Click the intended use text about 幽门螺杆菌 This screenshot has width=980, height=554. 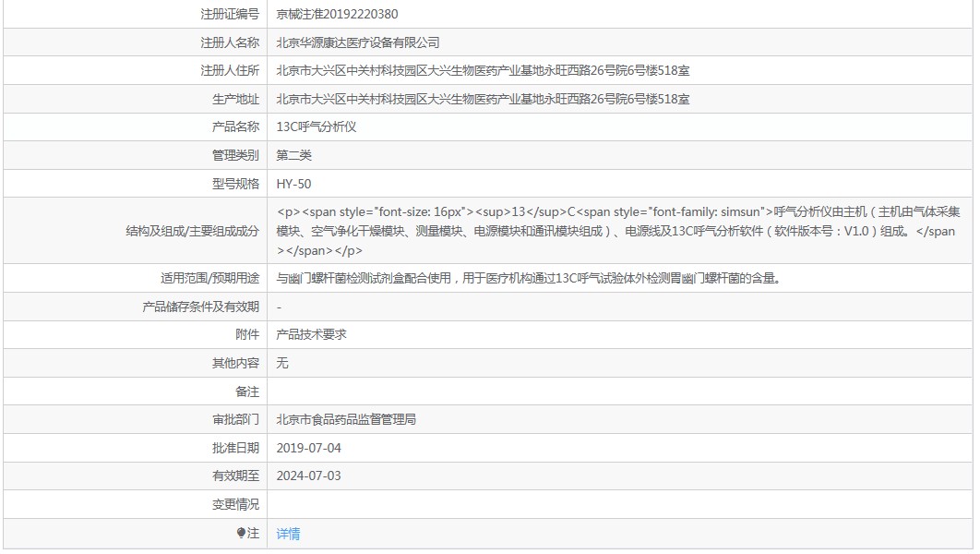(x=529, y=278)
